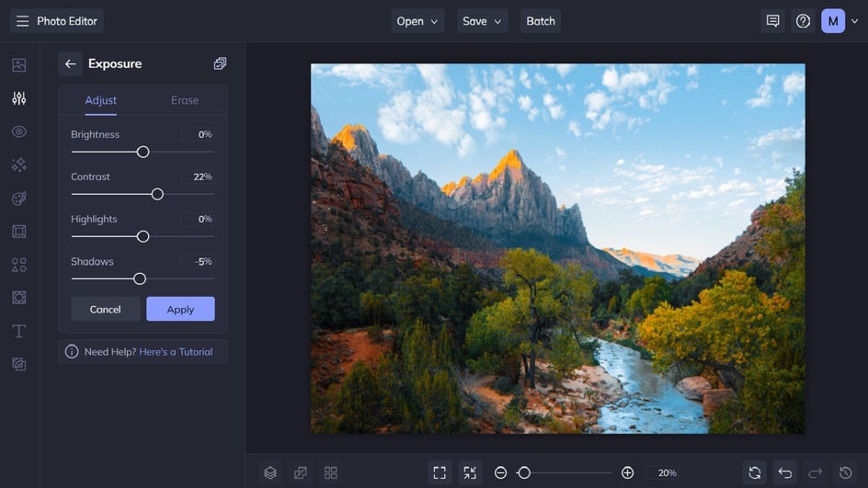The image size is (868, 488).
Task: Click the Brightness slider handle
Action: 143,152
